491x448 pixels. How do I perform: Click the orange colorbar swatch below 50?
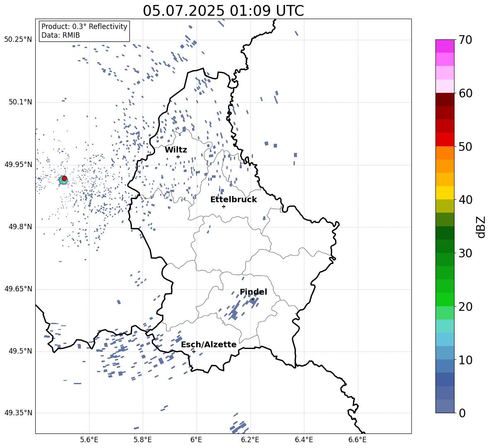tap(445, 153)
